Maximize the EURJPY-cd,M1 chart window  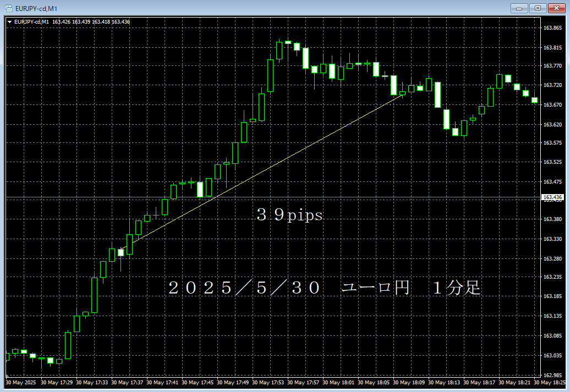(538, 8)
